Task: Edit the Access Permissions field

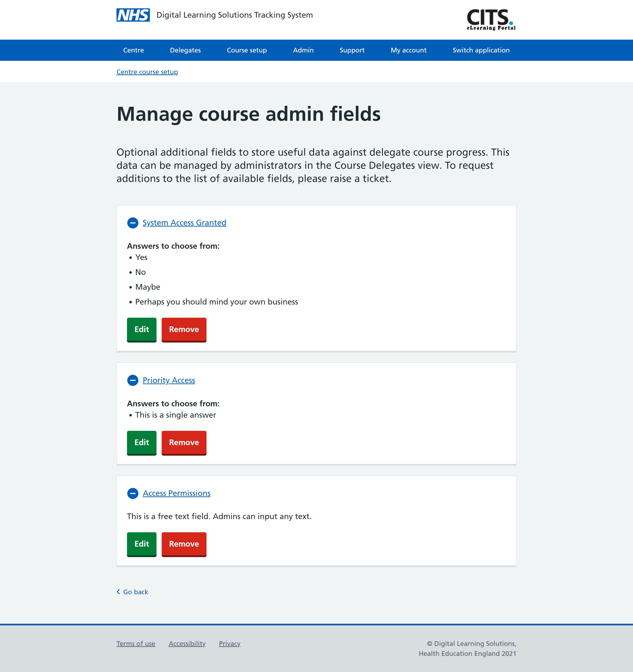Action: [141, 544]
